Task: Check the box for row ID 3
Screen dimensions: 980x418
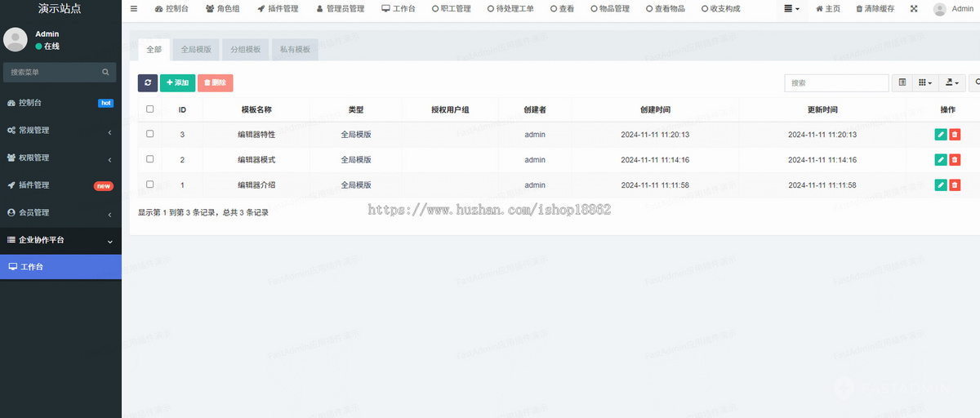Action: pyautogui.click(x=149, y=134)
